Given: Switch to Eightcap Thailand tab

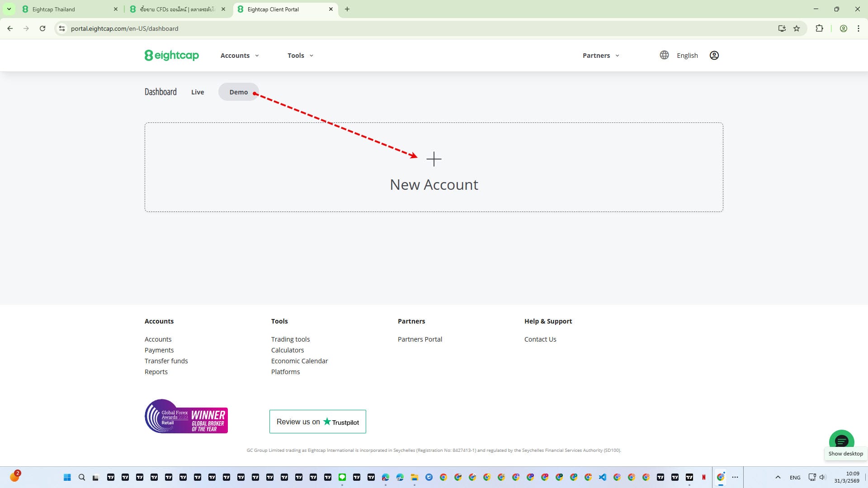Looking at the screenshot, I should (68, 9).
